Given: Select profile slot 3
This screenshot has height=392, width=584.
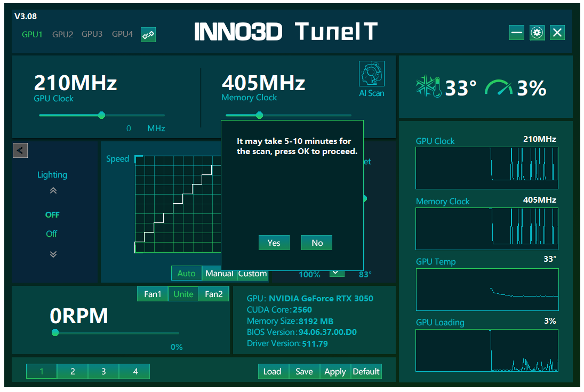Looking at the screenshot, I should tap(103, 371).
